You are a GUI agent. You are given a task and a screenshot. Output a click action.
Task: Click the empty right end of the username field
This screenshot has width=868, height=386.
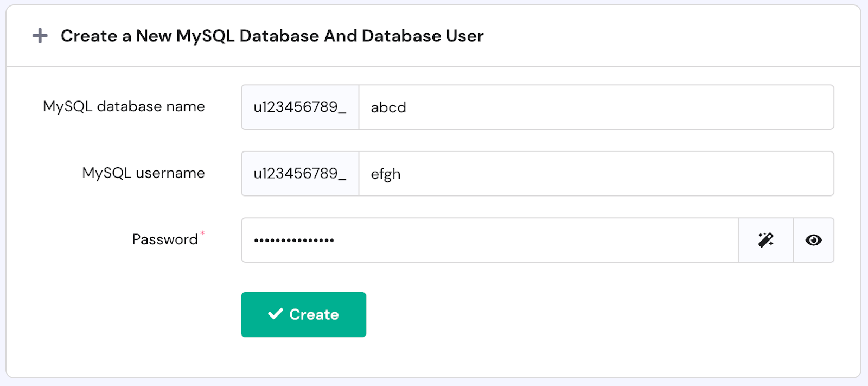[x=787, y=174]
